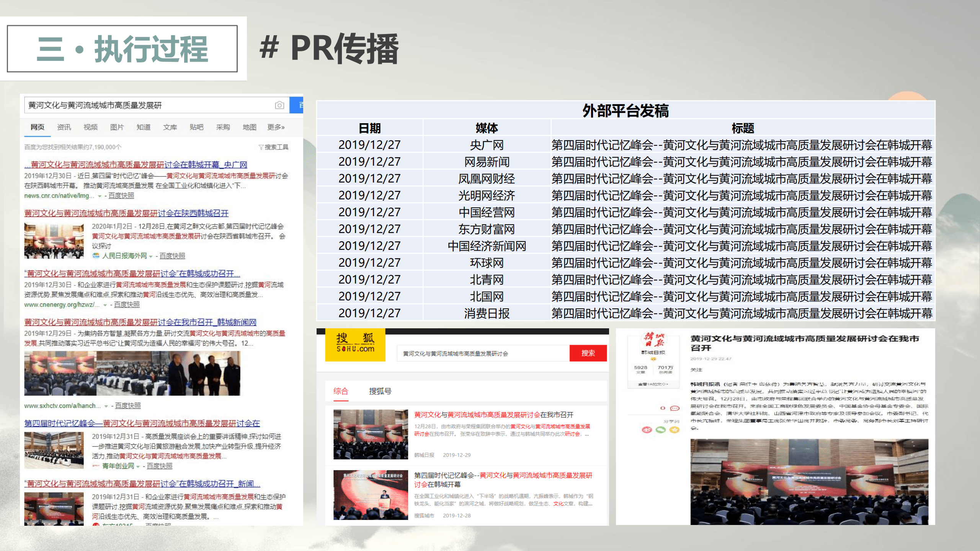Viewport: 980px width, 551px height.
Task: Share article via green WeChat icon
Action: pyautogui.click(x=661, y=430)
